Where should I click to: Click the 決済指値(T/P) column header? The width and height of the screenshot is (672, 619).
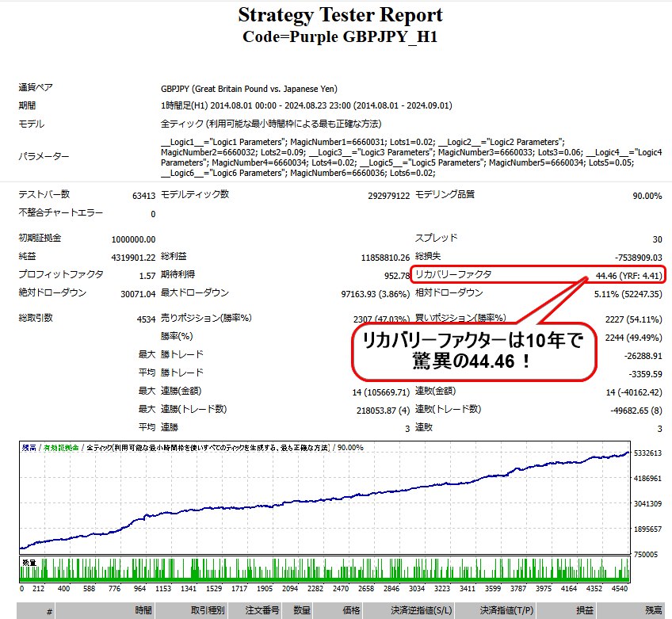(496, 611)
